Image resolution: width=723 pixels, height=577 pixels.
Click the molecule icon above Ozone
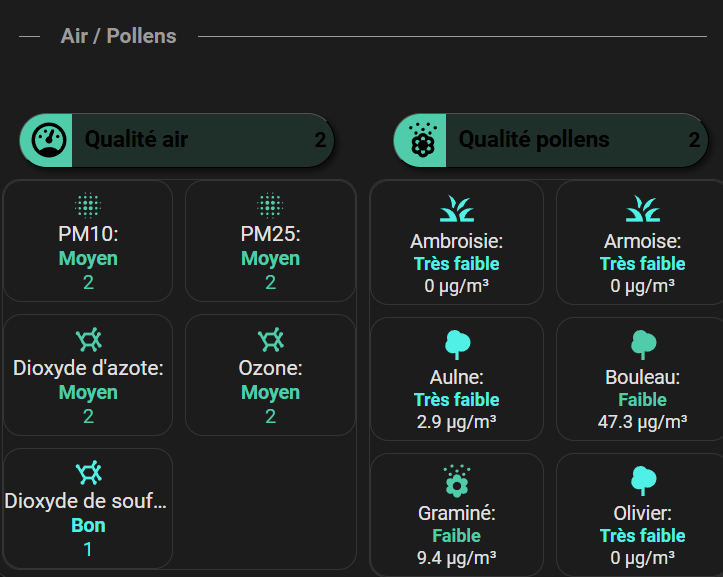[270, 339]
